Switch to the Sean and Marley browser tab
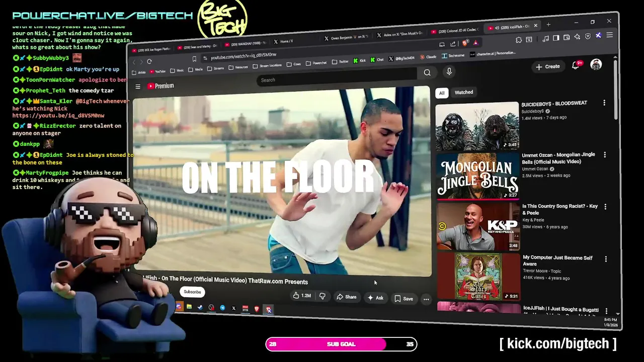The height and width of the screenshot is (362, 644). (x=197, y=47)
